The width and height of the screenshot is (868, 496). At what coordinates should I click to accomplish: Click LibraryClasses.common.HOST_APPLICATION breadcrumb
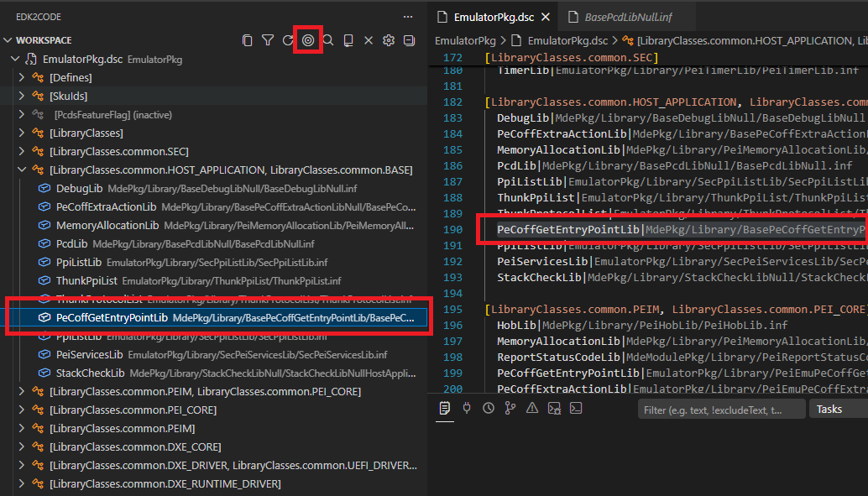[x=745, y=40]
